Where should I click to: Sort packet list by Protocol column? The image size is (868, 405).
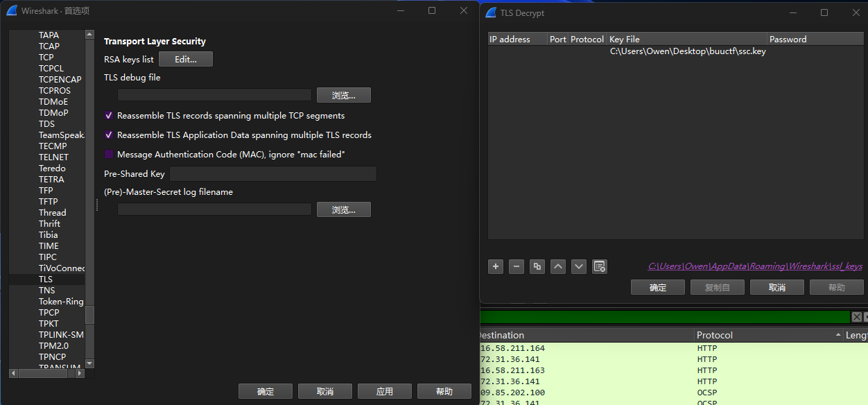(x=769, y=335)
